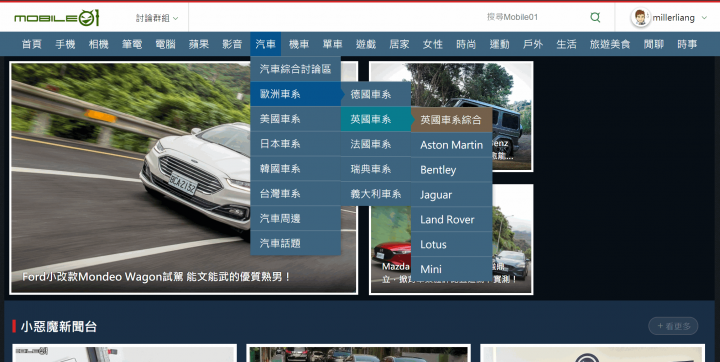
Task: Open the 手機 category
Action: (65, 44)
